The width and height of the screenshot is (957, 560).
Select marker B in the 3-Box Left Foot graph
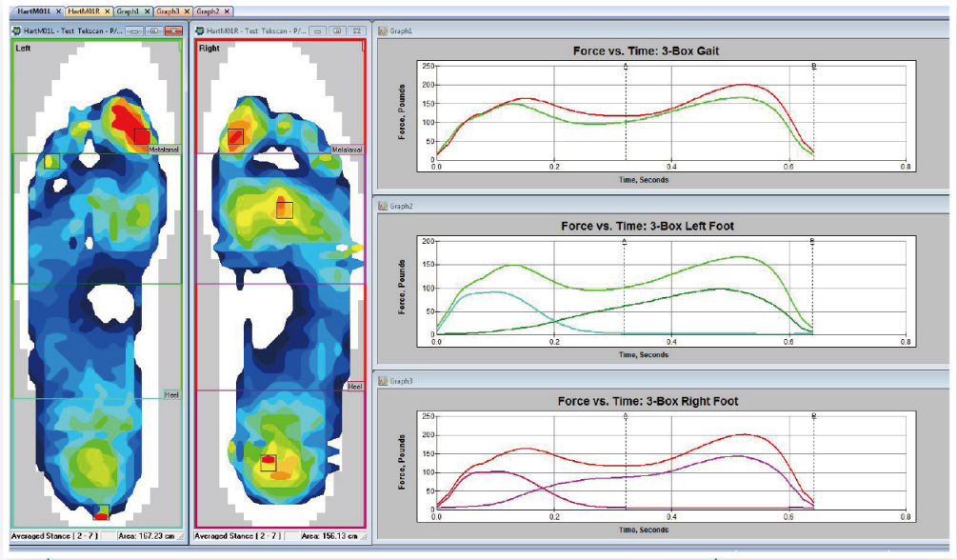(x=811, y=241)
